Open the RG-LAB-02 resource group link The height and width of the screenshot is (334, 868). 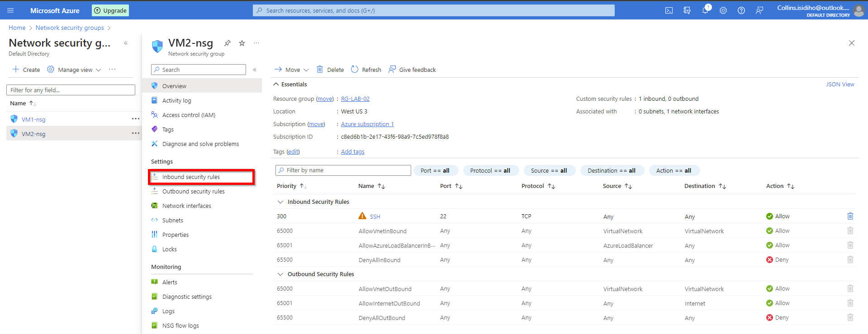click(355, 99)
